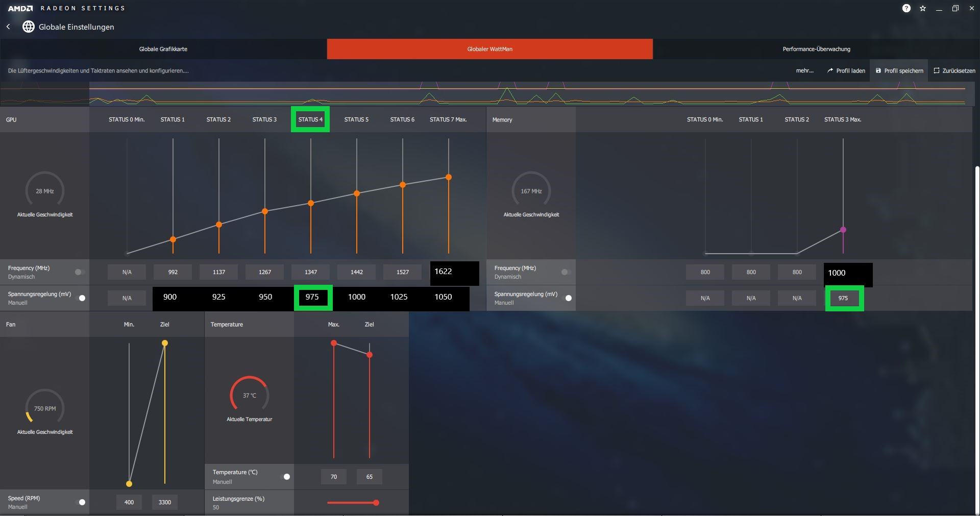This screenshot has width=980, height=516.
Task: Click the GPU frequency field showing 1527
Action: pos(403,272)
